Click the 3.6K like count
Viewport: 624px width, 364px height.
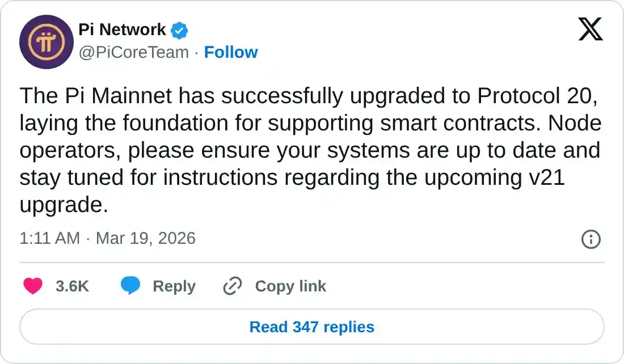click(x=73, y=286)
